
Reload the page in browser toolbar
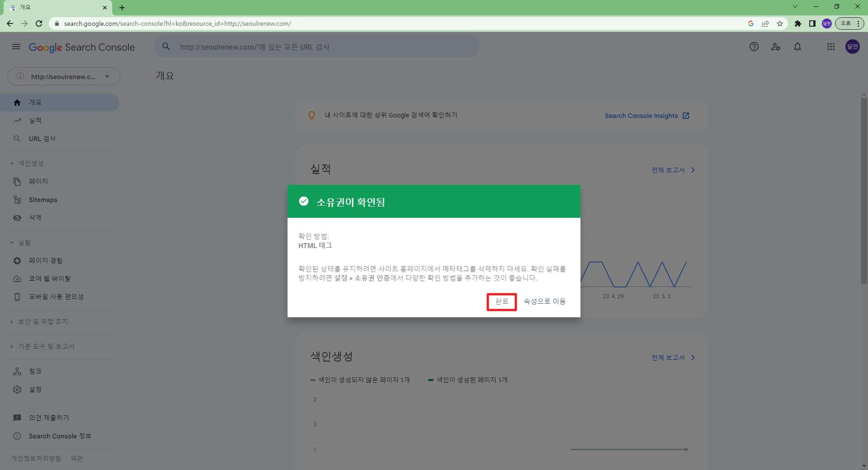coord(39,23)
